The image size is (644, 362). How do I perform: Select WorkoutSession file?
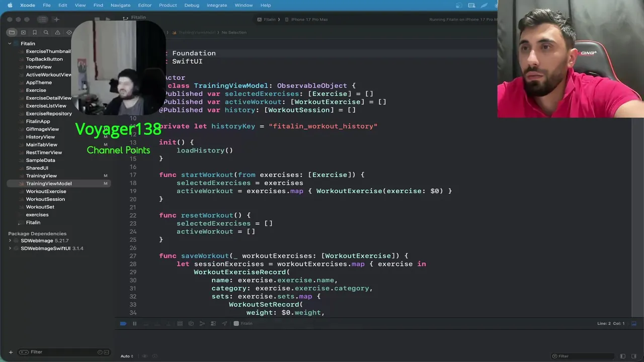[x=45, y=199]
